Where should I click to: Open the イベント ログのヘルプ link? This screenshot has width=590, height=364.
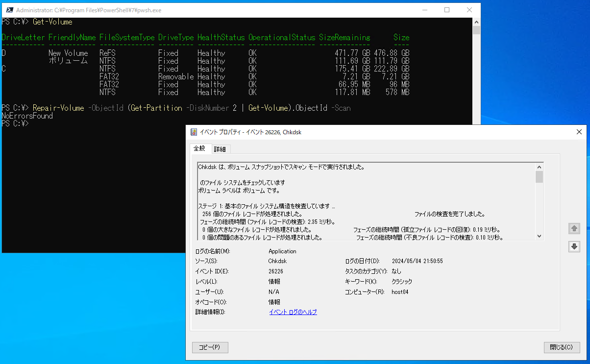click(293, 312)
